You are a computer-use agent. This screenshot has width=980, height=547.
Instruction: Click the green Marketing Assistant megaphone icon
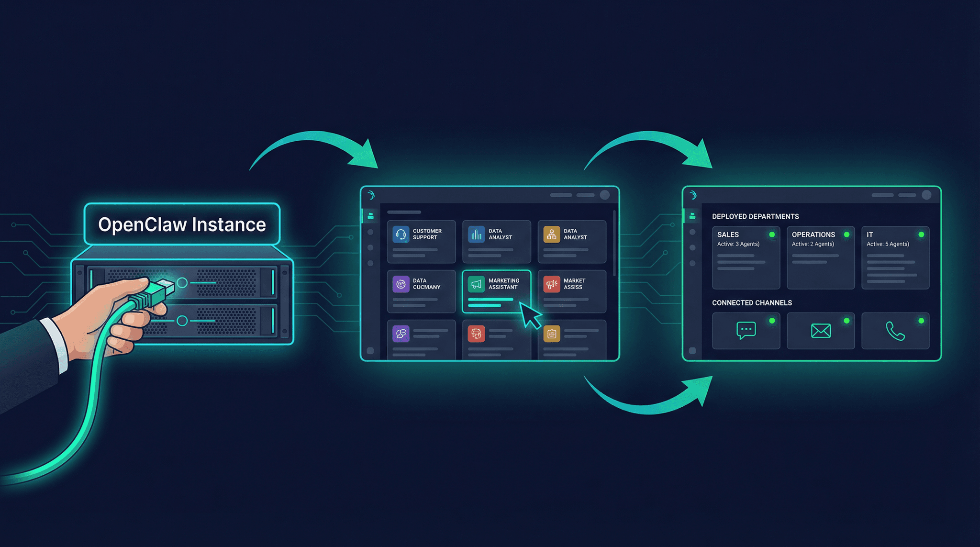[x=476, y=284]
